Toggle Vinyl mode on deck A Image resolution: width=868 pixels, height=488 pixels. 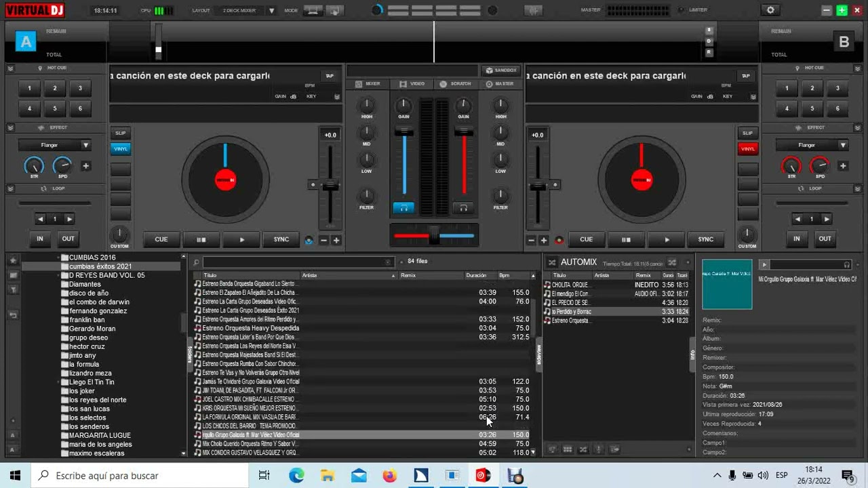[121, 148]
